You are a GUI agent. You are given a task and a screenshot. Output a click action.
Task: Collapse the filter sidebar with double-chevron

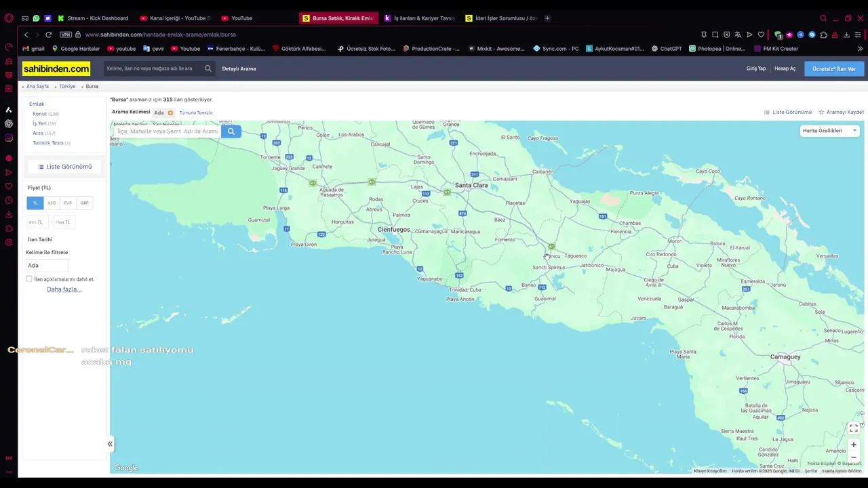(x=110, y=444)
